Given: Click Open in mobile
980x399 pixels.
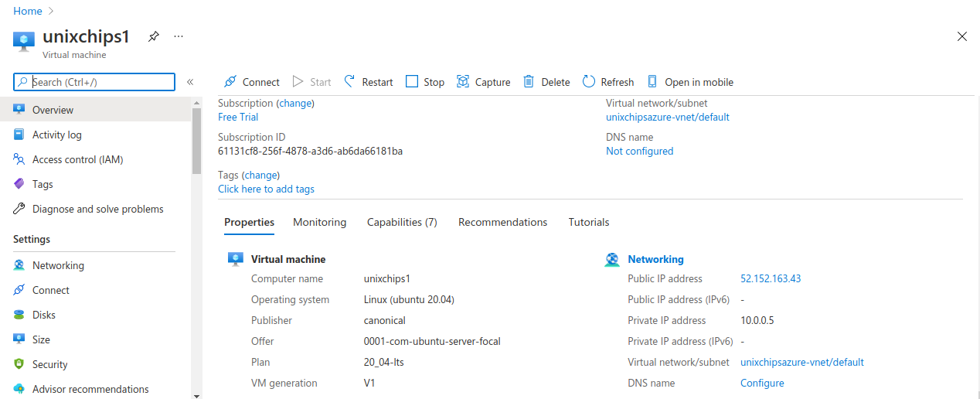Looking at the screenshot, I should 690,82.
